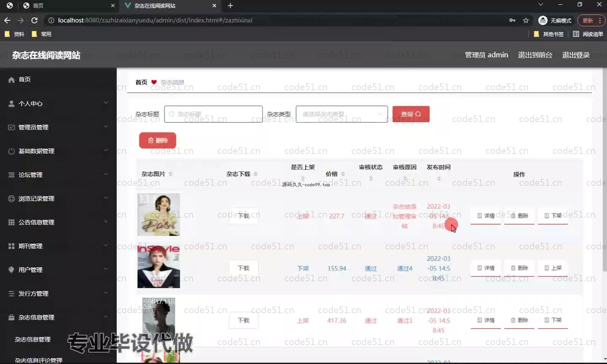Expand 管理员管理 sidebar menu

pyautogui.click(x=58, y=127)
